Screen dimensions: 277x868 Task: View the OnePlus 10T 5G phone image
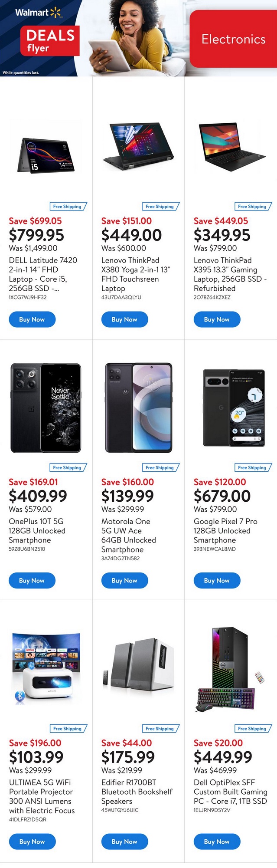(46, 408)
